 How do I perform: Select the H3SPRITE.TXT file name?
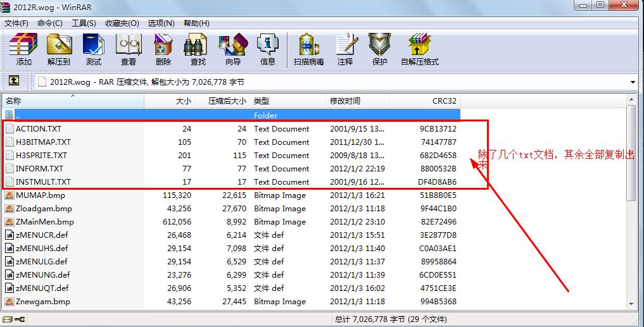[41, 156]
